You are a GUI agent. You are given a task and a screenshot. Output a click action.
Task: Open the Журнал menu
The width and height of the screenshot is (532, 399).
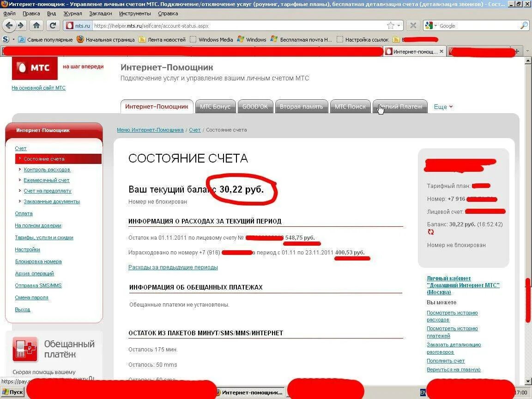(x=73, y=13)
